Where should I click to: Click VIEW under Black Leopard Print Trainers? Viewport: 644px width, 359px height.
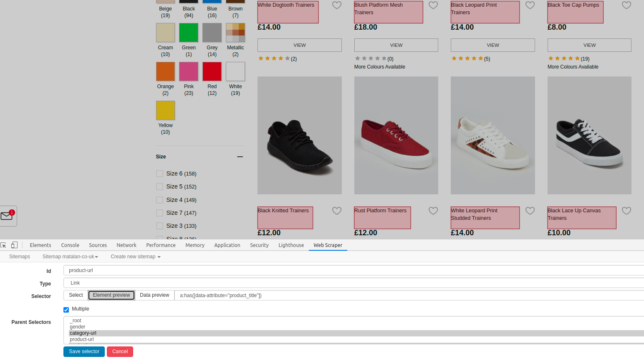pyautogui.click(x=492, y=45)
